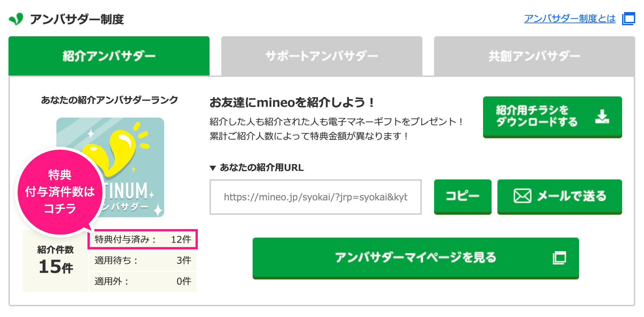The image size is (644, 317).
Task: Click the new-window icon beside アンバサダー制度とは
Action: coord(628,19)
